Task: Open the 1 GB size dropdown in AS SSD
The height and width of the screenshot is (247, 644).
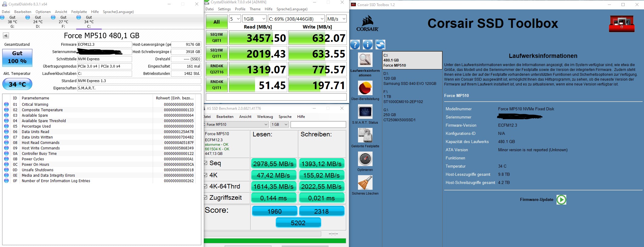Action: [x=279, y=125]
